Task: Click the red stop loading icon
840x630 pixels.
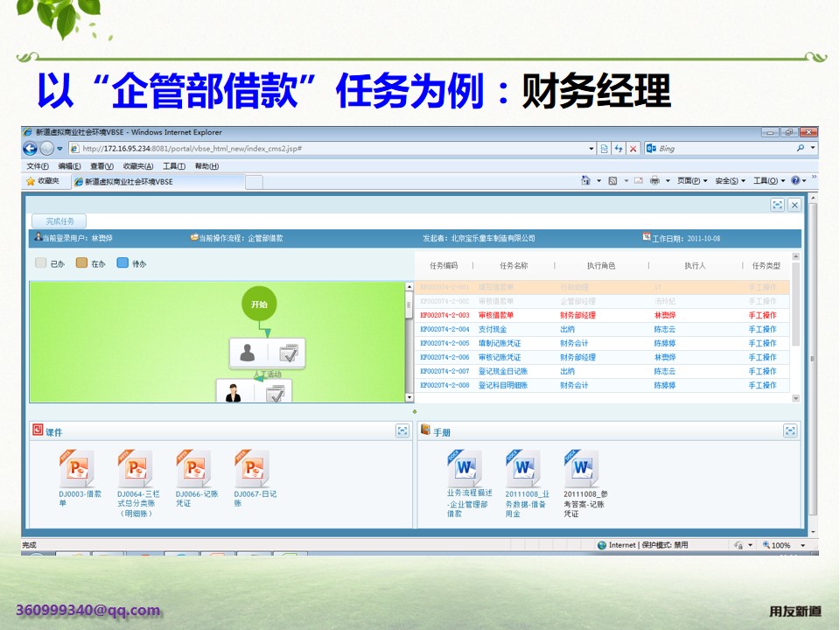Action: [x=633, y=149]
